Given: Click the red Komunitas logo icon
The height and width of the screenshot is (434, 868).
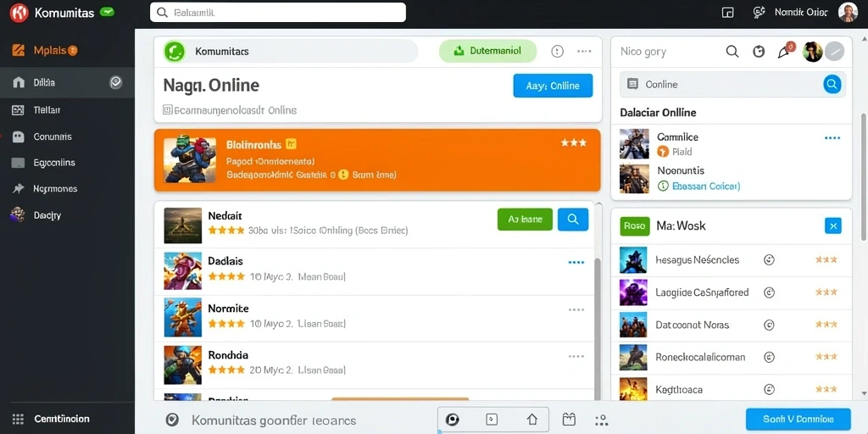Looking at the screenshot, I should click(x=19, y=13).
